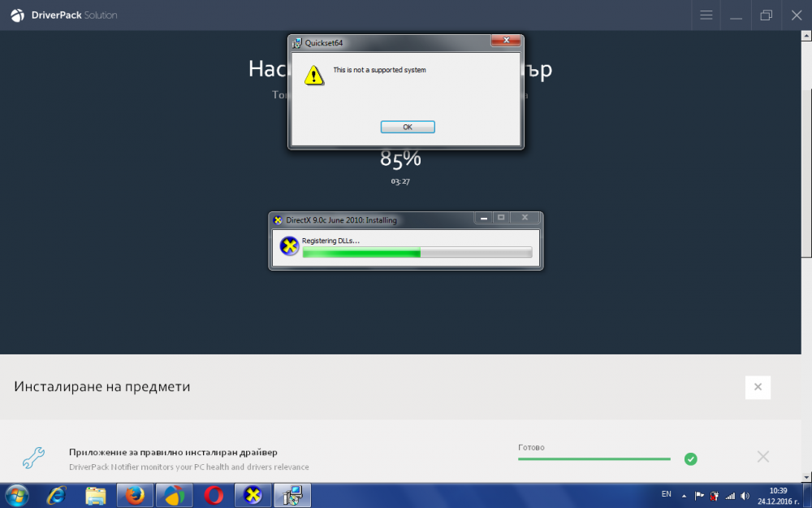Click the Готово green progress bar

pos(594,458)
